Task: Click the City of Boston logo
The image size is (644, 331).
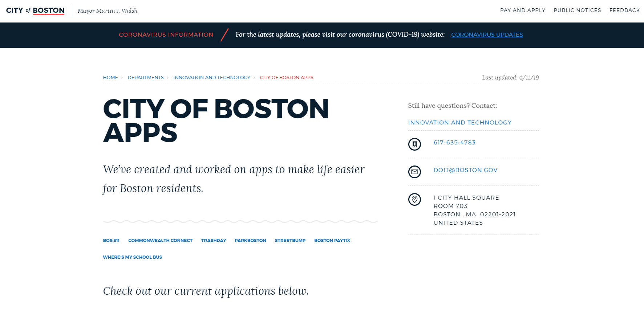Action: (35, 11)
